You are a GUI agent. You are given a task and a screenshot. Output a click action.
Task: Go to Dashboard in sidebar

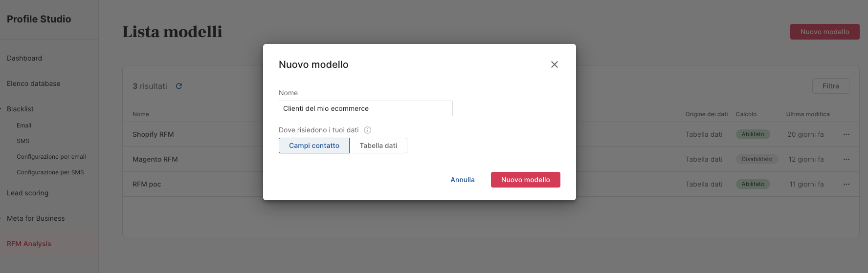(x=24, y=58)
